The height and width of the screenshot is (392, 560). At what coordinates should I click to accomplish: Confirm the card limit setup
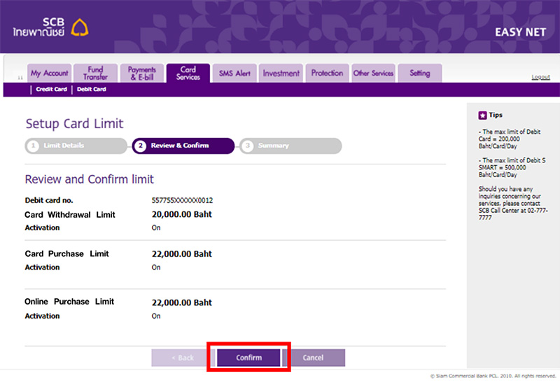(x=248, y=358)
